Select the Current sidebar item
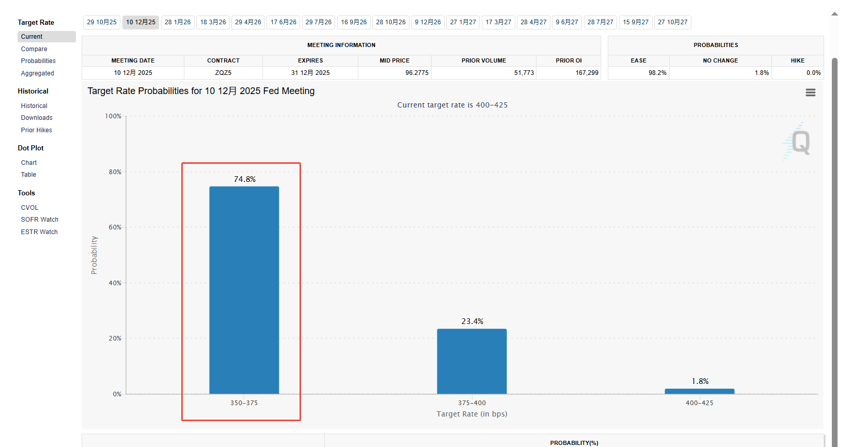 tap(32, 37)
